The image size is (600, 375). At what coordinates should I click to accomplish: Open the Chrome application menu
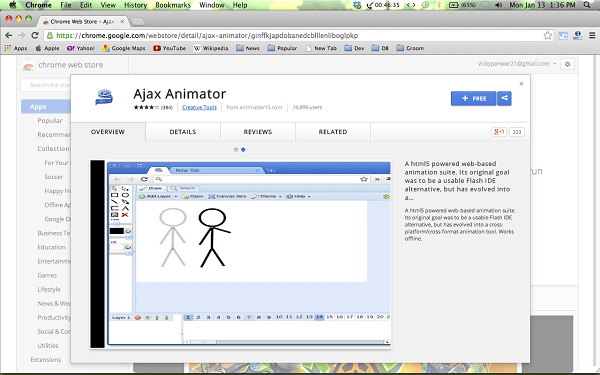pyautogui.click(x=38, y=5)
